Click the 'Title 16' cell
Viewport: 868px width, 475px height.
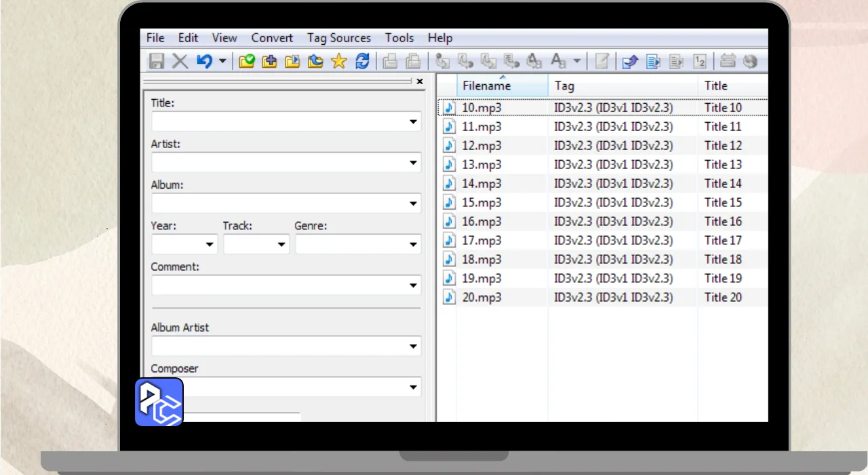click(x=723, y=221)
